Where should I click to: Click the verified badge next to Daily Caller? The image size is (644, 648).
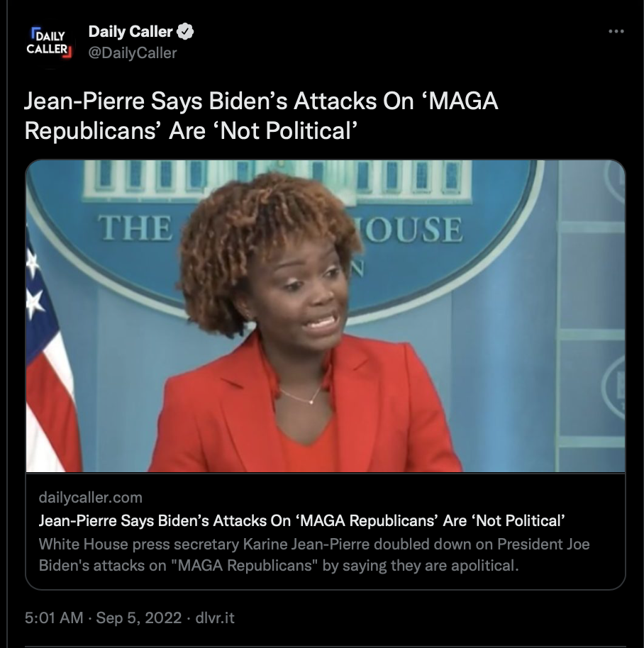click(185, 31)
